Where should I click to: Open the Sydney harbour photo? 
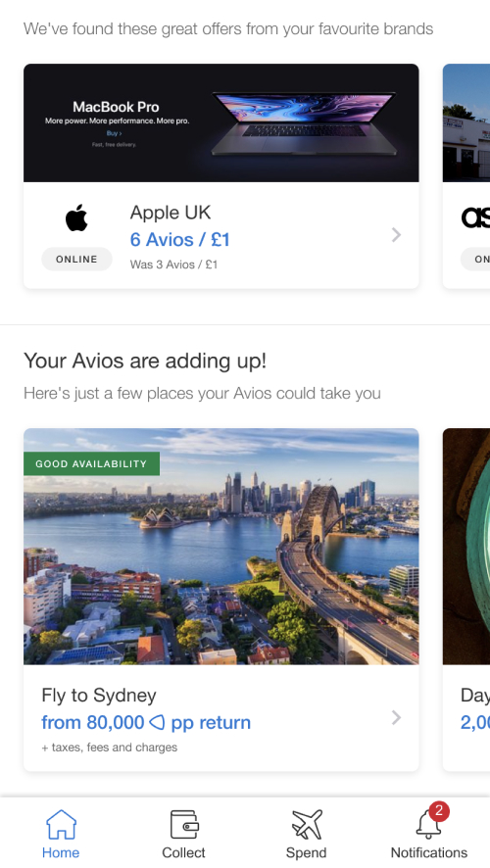(x=220, y=547)
